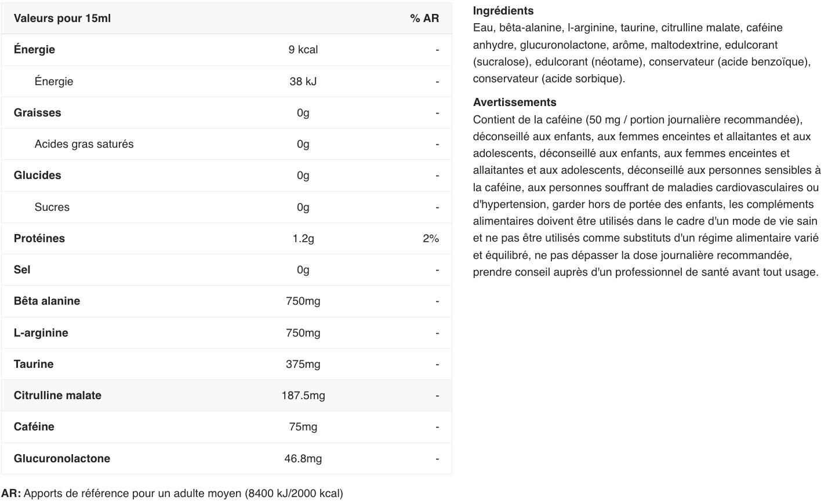Select the Protéines row label
Screen dimensions: 828x504
point(39,239)
